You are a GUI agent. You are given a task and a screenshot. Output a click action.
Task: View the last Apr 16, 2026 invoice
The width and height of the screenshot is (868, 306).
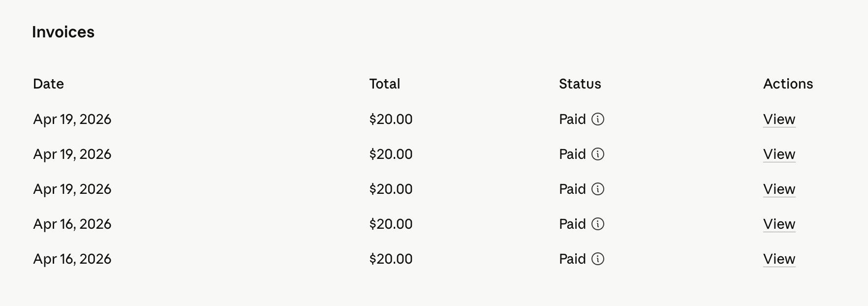(x=779, y=259)
